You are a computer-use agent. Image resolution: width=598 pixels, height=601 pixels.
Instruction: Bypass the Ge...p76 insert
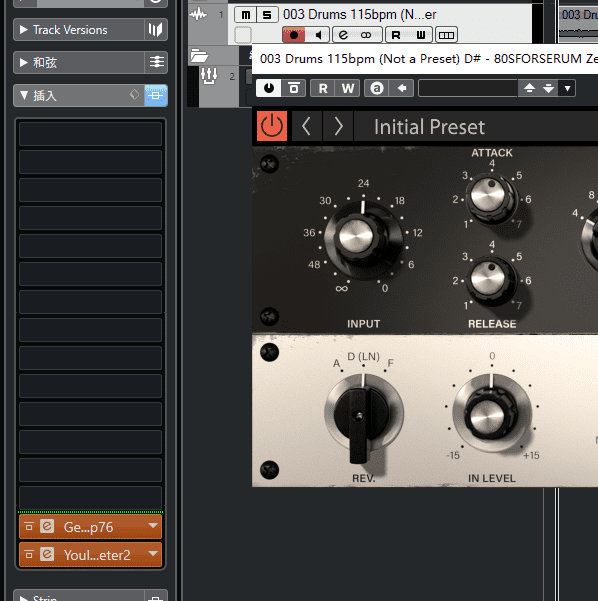29,527
